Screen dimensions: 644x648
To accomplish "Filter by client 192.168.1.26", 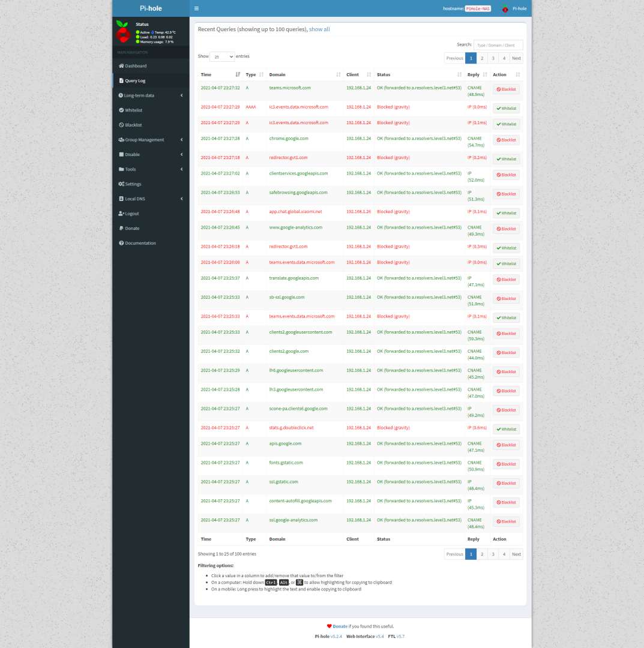I will 358,212.
